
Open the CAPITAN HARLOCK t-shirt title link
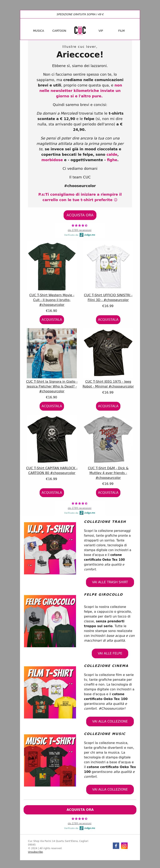pyautogui.click(x=52, y=470)
